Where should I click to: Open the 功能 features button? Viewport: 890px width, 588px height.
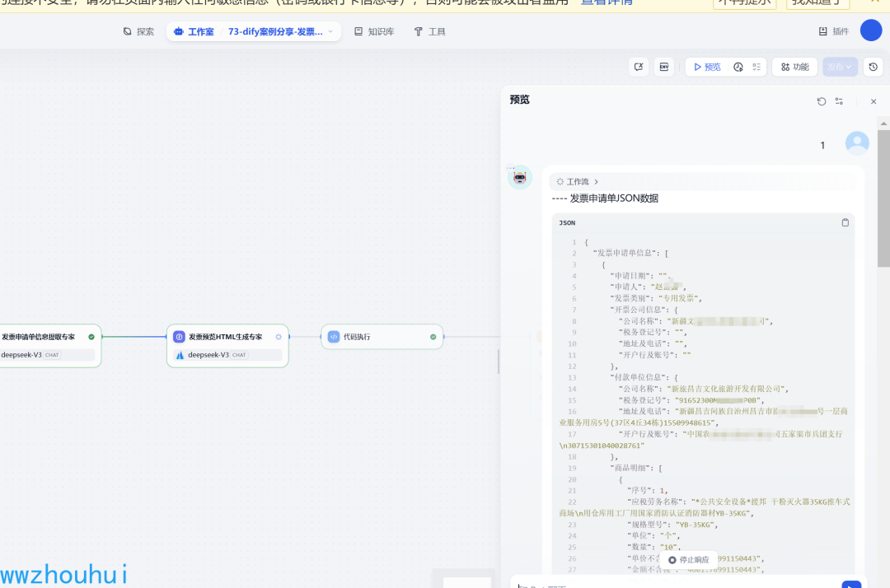[x=794, y=67]
